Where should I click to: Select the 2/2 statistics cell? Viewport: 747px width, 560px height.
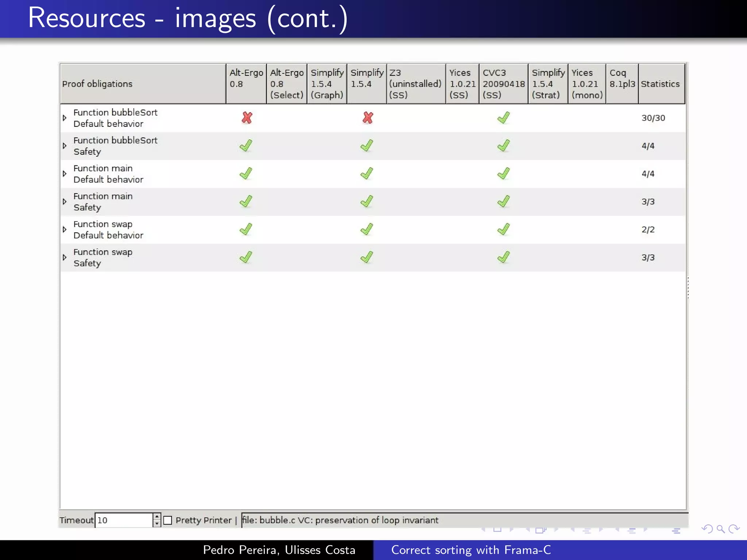(648, 229)
